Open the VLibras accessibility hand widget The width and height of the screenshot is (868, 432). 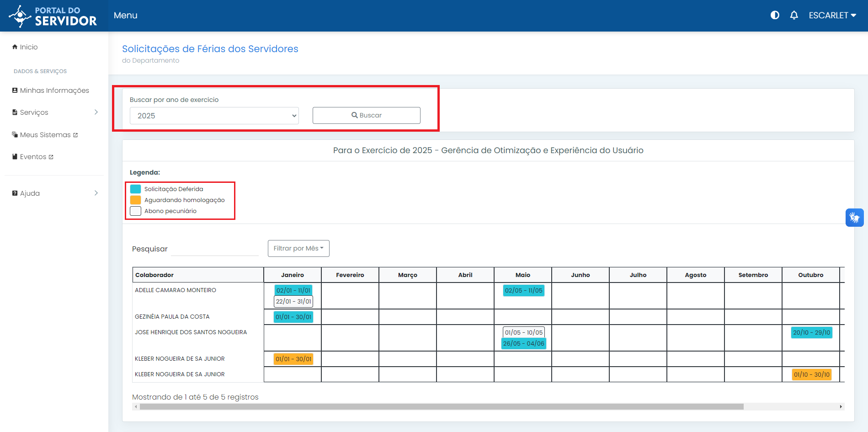[854, 218]
